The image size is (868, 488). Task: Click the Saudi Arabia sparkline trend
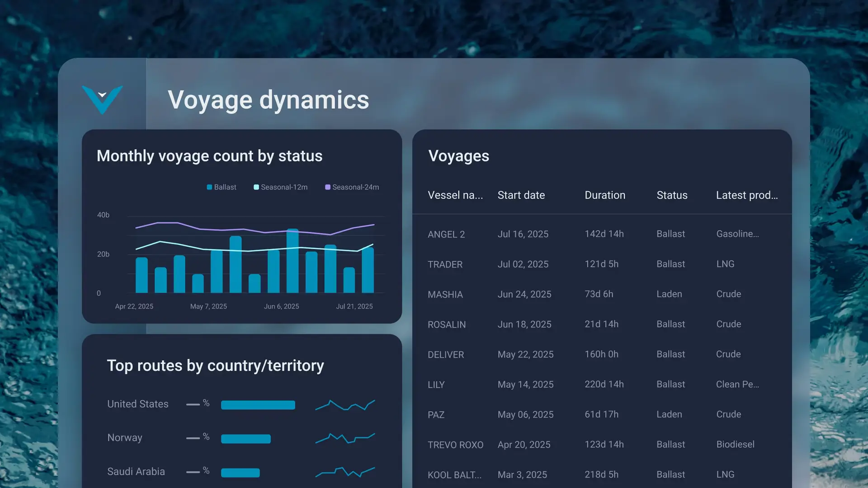pos(345,472)
